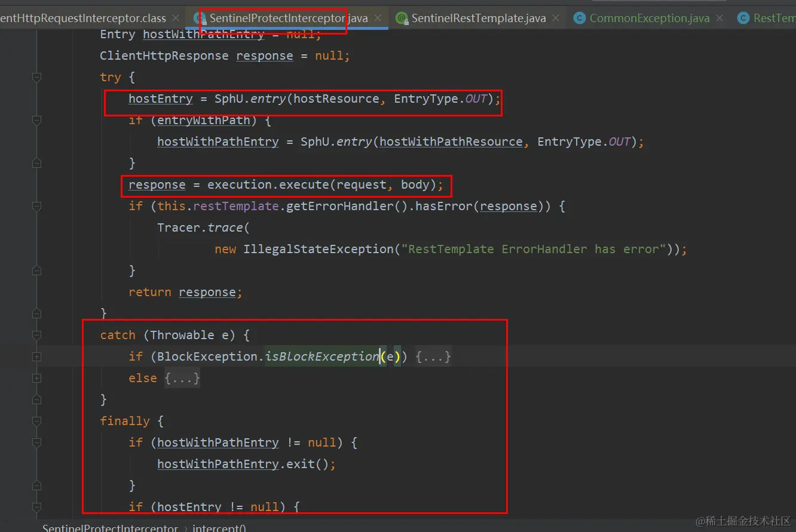Click the SentinelRestTemplate.java file type icon
Viewport: 796px width, 532px height.
tap(402, 18)
